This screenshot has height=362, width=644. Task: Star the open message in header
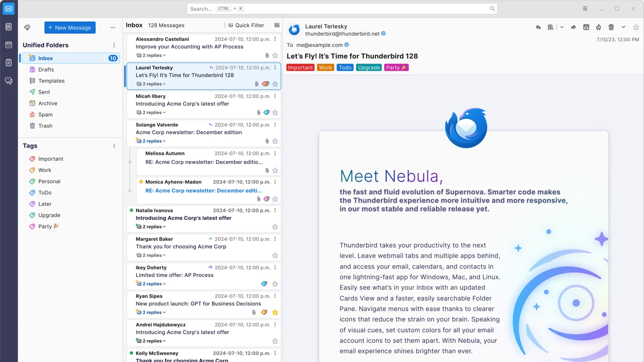point(636,27)
